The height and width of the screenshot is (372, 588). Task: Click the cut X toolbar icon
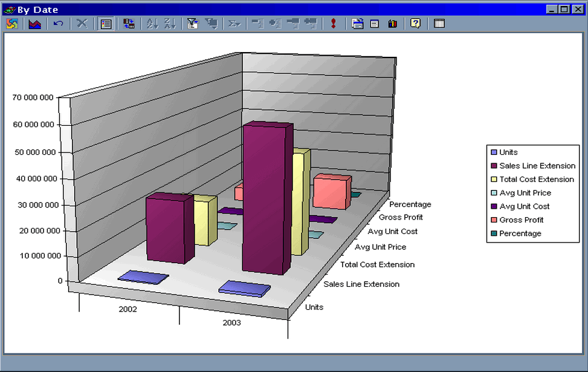82,23
